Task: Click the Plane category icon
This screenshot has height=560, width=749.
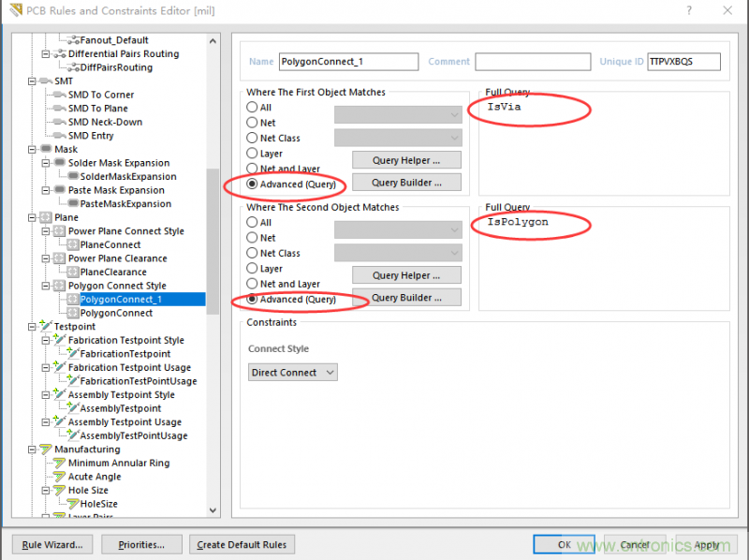Action: [x=45, y=217]
